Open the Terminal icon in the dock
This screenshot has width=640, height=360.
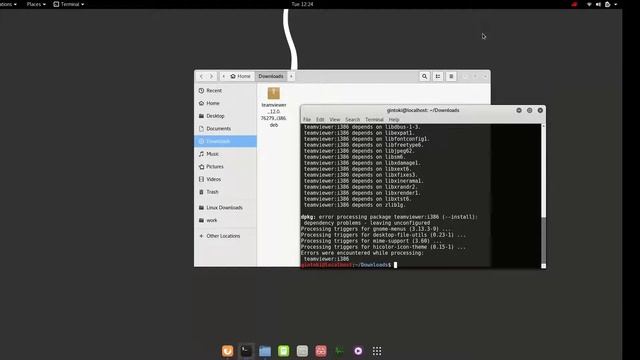tap(246, 351)
